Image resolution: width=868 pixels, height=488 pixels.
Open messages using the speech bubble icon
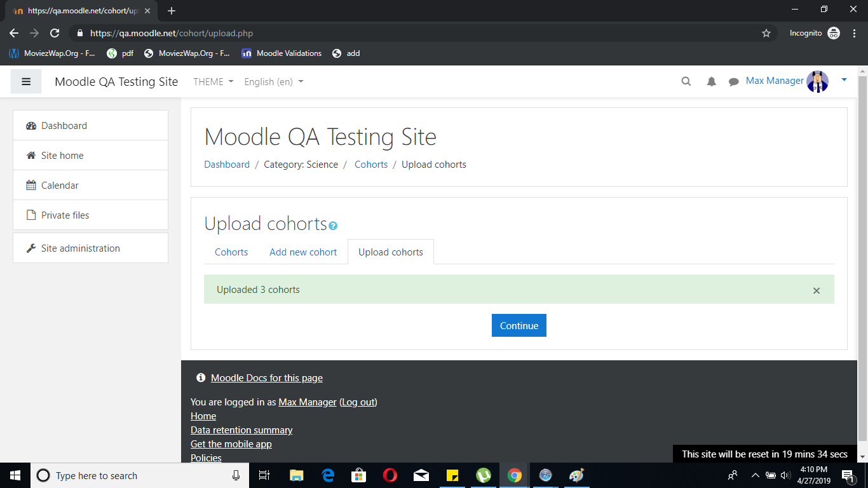coord(734,81)
